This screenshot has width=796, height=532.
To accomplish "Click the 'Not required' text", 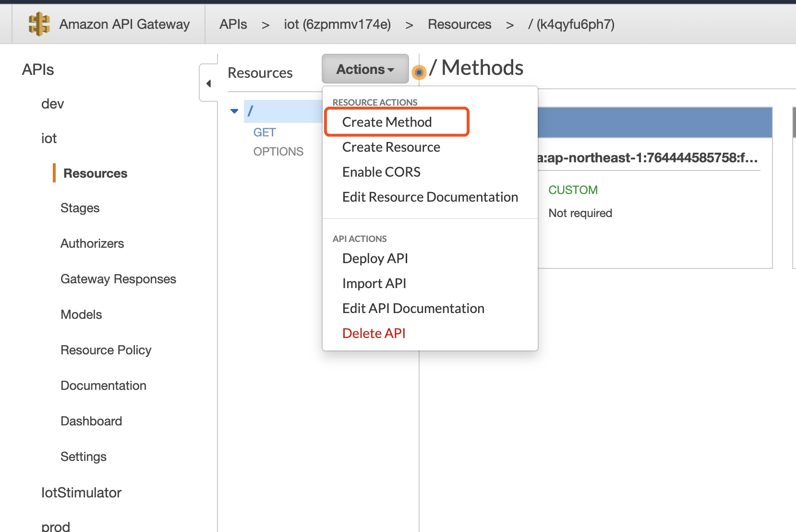I will [x=580, y=213].
